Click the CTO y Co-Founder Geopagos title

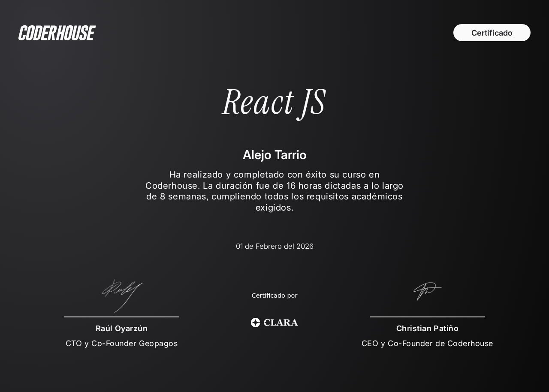click(121, 344)
